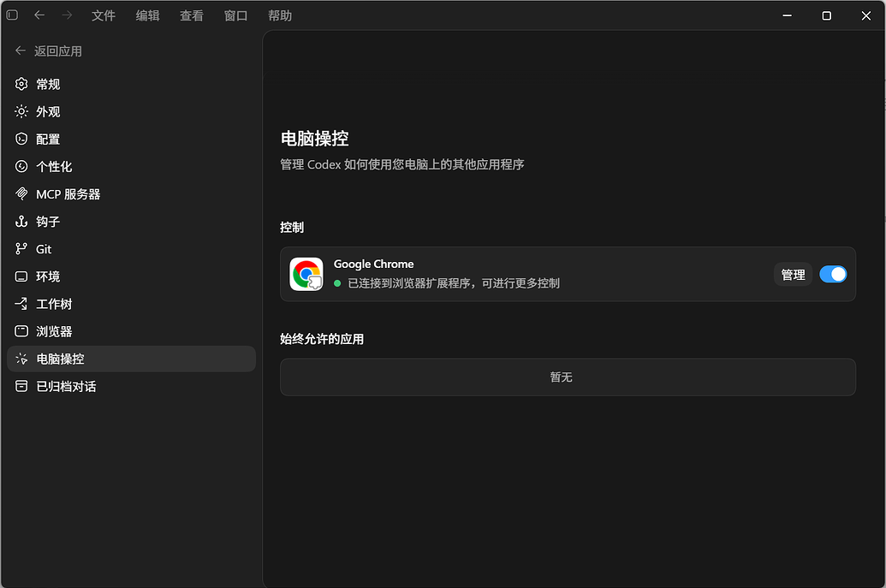886x588 pixels.
Task: Click 管理 button for Google Chrome
Action: pos(793,275)
